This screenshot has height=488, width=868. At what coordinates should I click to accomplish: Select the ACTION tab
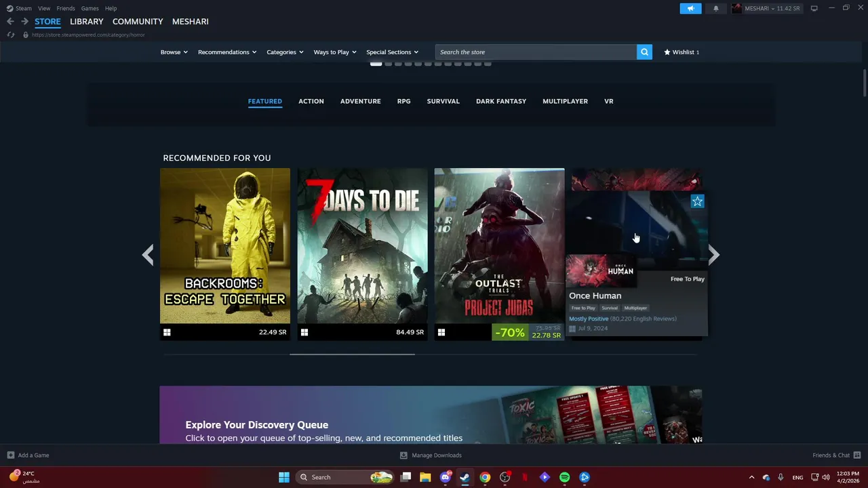[311, 101]
